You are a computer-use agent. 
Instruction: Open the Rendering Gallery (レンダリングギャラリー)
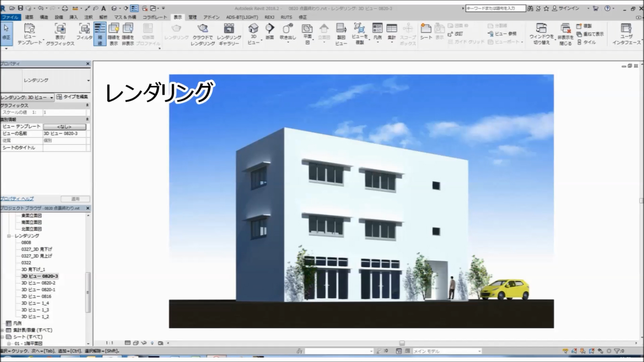pos(229,29)
